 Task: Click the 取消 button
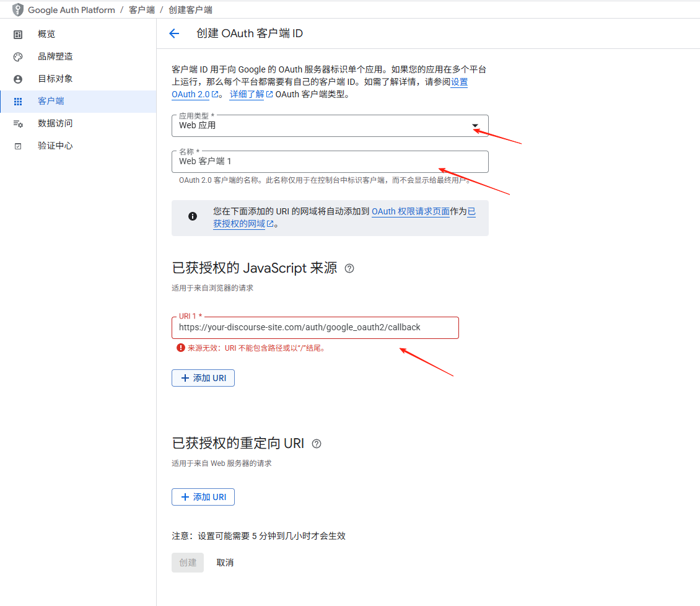(x=225, y=563)
